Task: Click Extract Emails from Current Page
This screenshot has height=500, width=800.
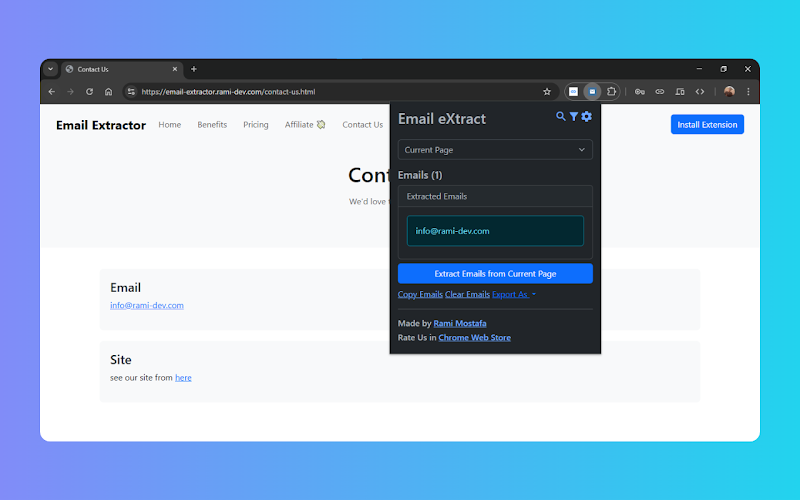Action: [x=495, y=273]
